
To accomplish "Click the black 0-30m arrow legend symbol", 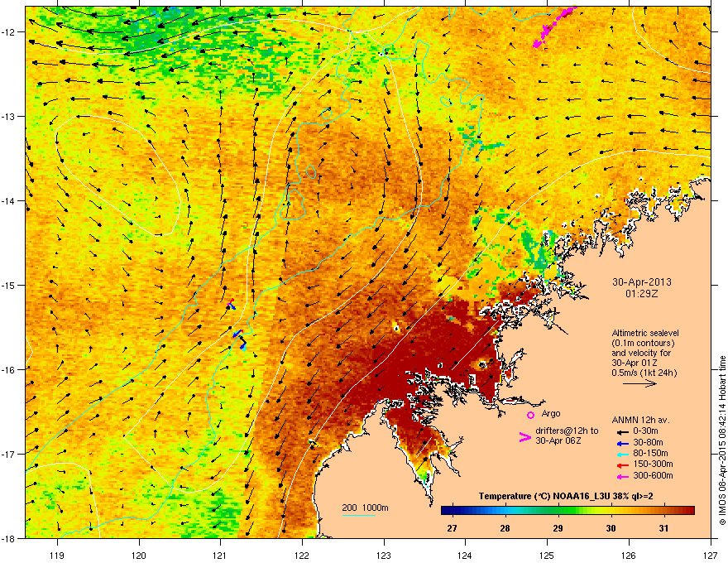I will point(622,432).
